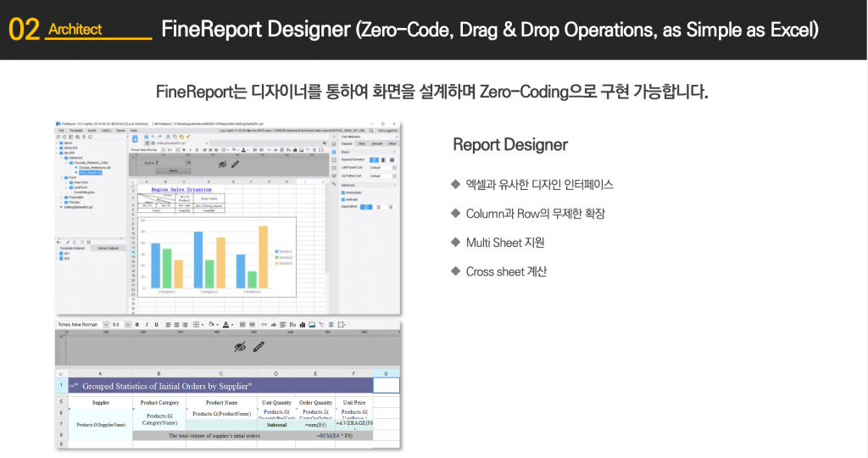Switch to the Server Dataset tab
Viewport: 868px width, 458px height.
click(x=108, y=248)
